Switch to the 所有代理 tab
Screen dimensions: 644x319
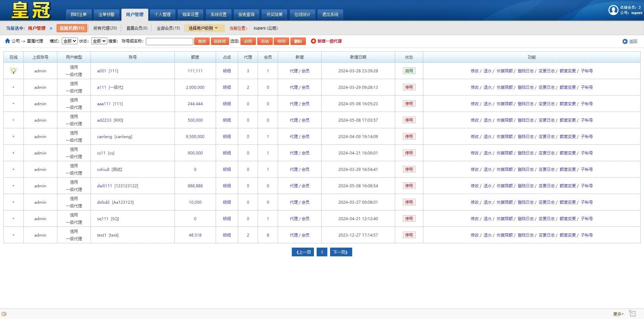(x=105, y=28)
